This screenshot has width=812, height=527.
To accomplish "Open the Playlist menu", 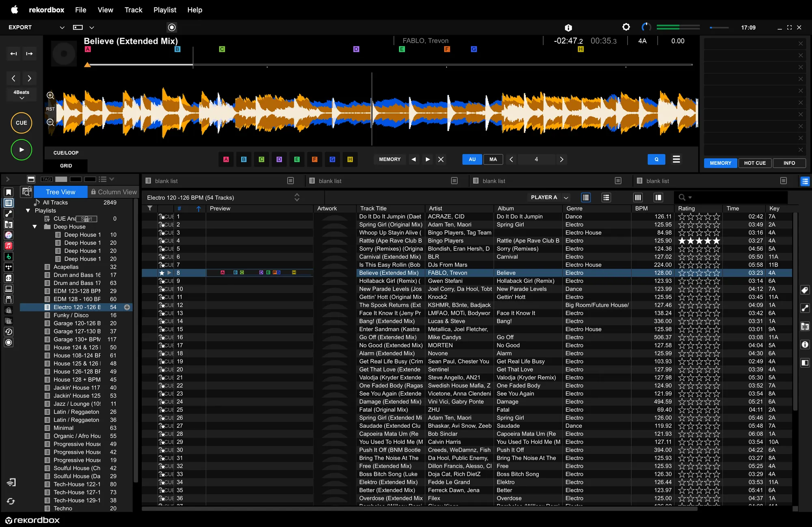I will (164, 10).
